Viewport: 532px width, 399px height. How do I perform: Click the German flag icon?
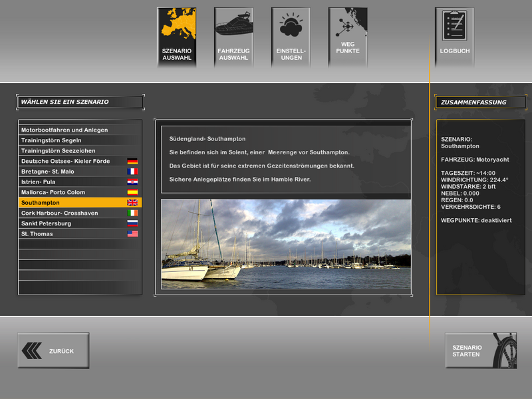(x=132, y=161)
